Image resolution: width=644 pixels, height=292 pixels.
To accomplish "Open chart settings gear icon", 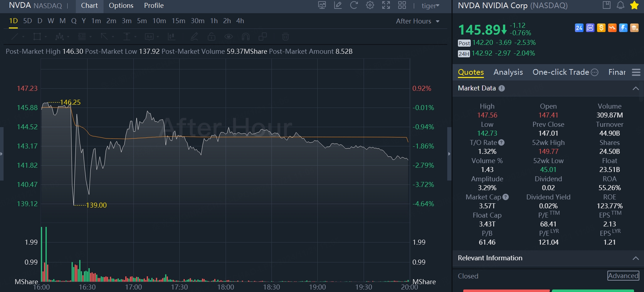I will click(x=370, y=5).
